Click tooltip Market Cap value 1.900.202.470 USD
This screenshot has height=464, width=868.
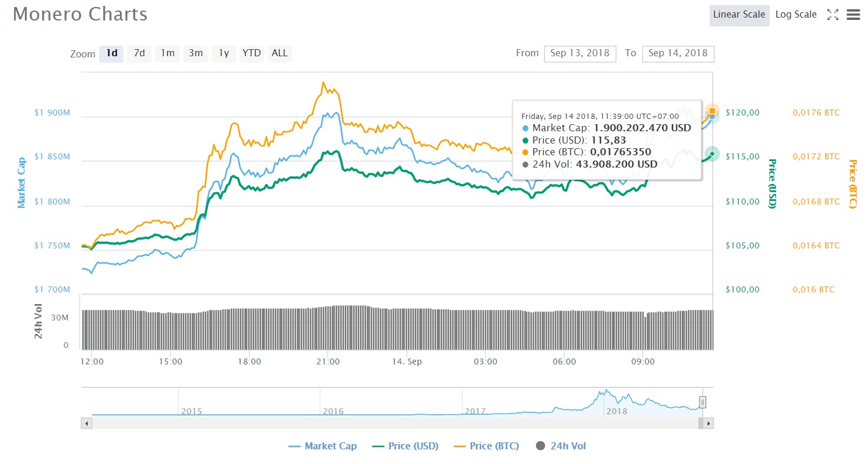coord(642,128)
